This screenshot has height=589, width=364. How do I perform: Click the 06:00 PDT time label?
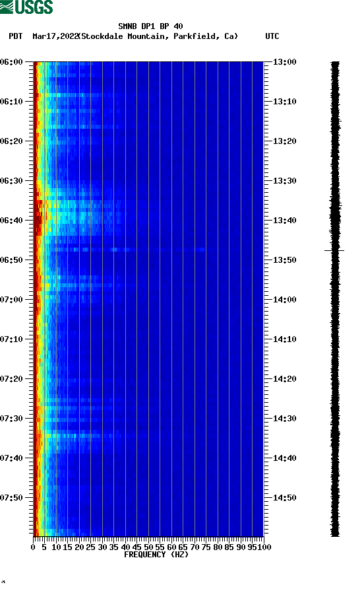pos(12,62)
